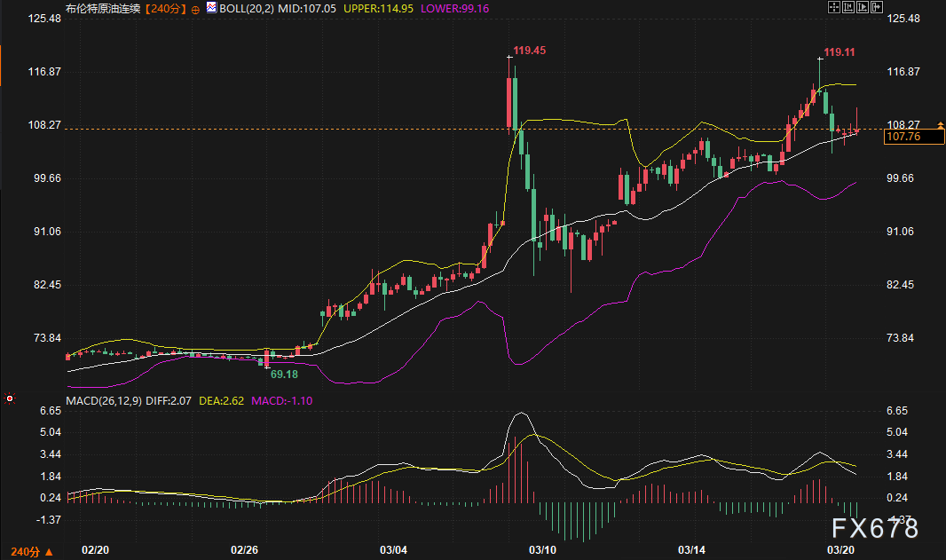Click the export-arrow icon at top right
The width and height of the screenshot is (946, 560).
pyautogui.click(x=877, y=7)
